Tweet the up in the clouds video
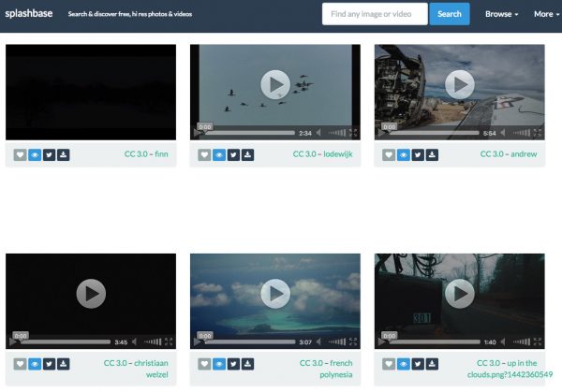Viewport: 562px width, 392px height. (418, 363)
